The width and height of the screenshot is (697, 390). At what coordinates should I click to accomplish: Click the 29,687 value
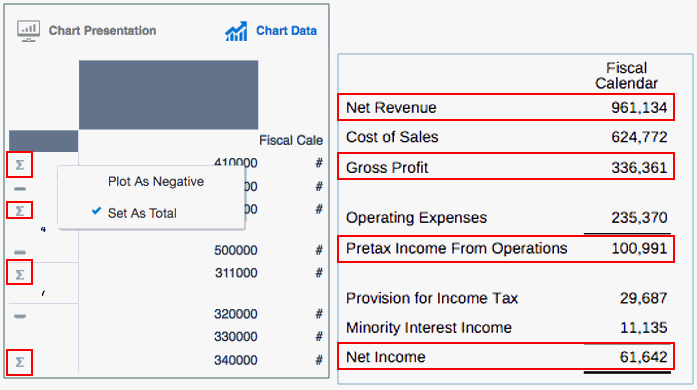[x=643, y=298]
